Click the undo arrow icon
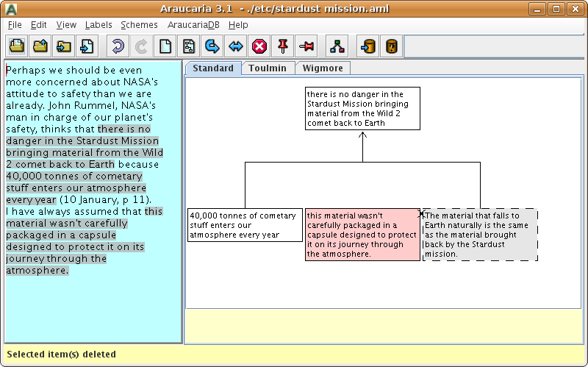 (118, 46)
